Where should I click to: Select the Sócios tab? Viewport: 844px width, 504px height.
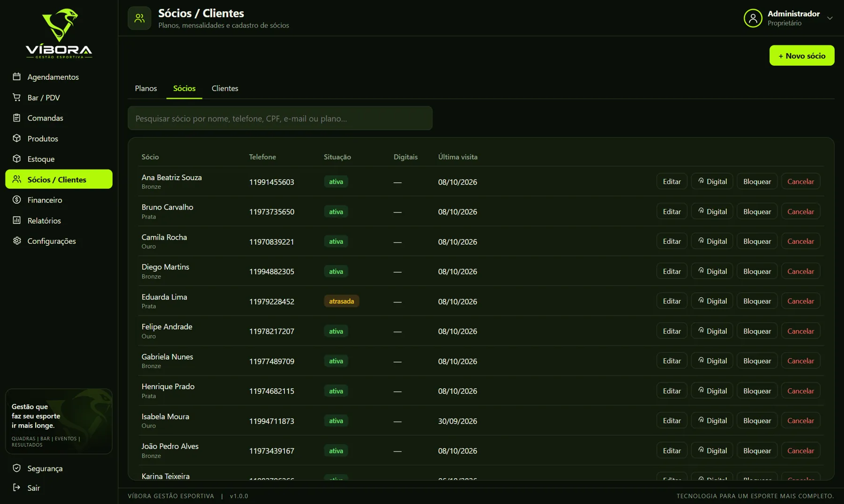184,88
